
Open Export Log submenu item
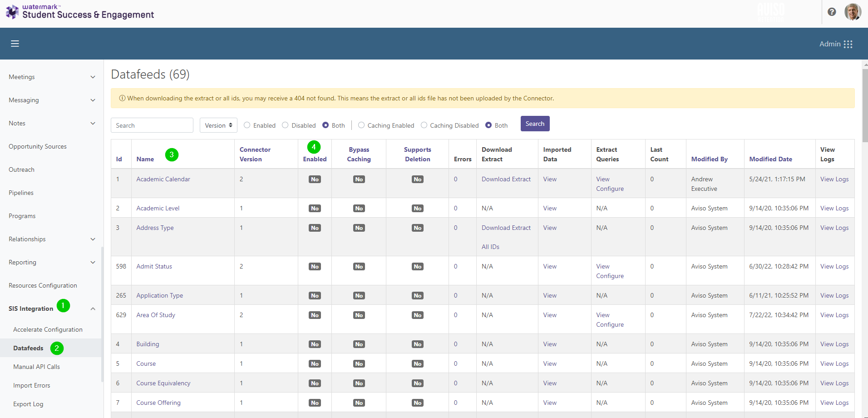click(28, 404)
